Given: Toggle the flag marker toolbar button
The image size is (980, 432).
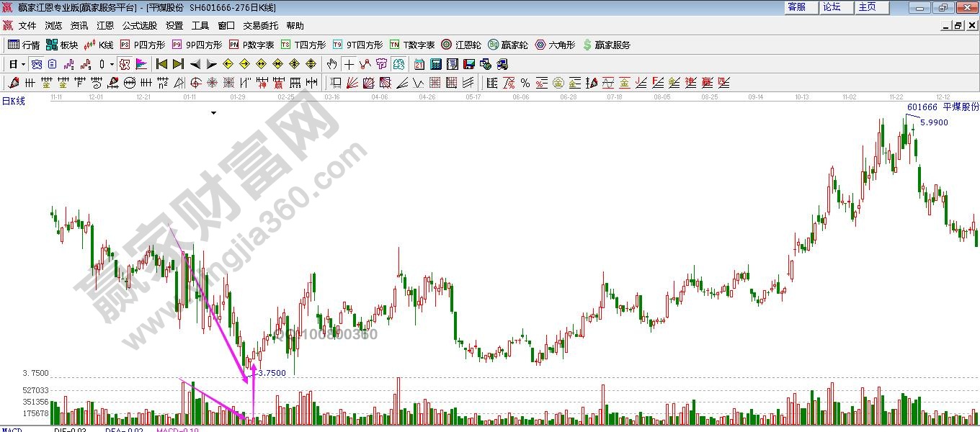Looking at the screenshot, I should (141, 64).
